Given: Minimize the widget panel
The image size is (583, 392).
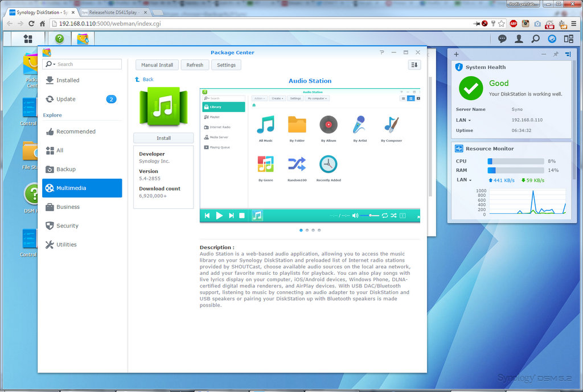Looking at the screenshot, I should pyautogui.click(x=544, y=54).
